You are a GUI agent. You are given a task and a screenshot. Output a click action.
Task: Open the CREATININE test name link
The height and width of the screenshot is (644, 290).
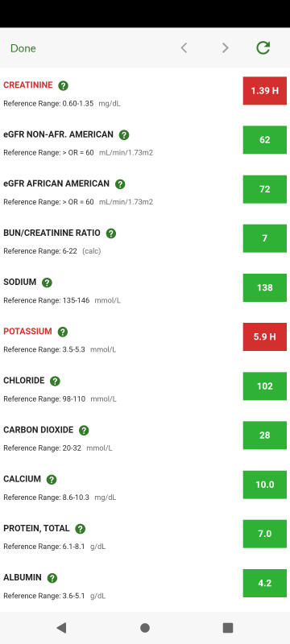click(28, 85)
